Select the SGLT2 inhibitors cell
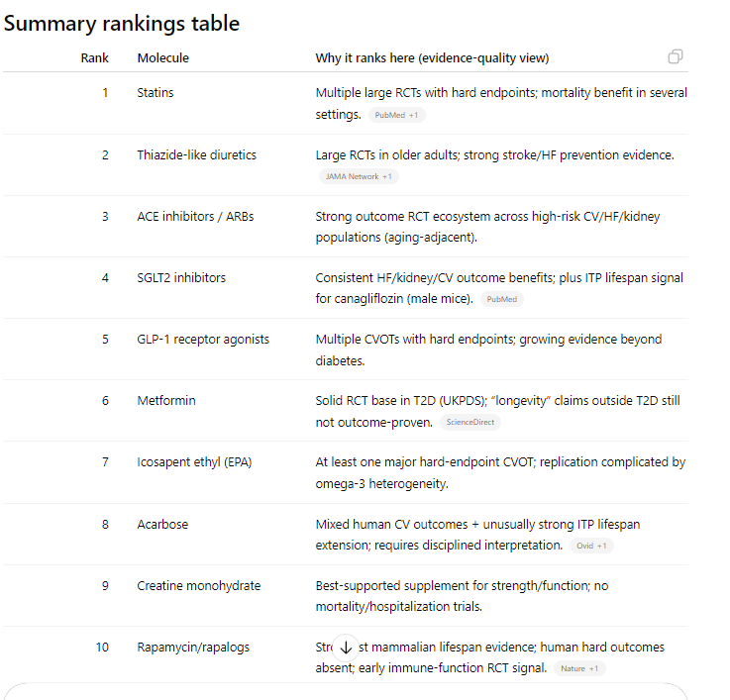The image size is (730, 700). pyautogui.click(x=181, y=277)
